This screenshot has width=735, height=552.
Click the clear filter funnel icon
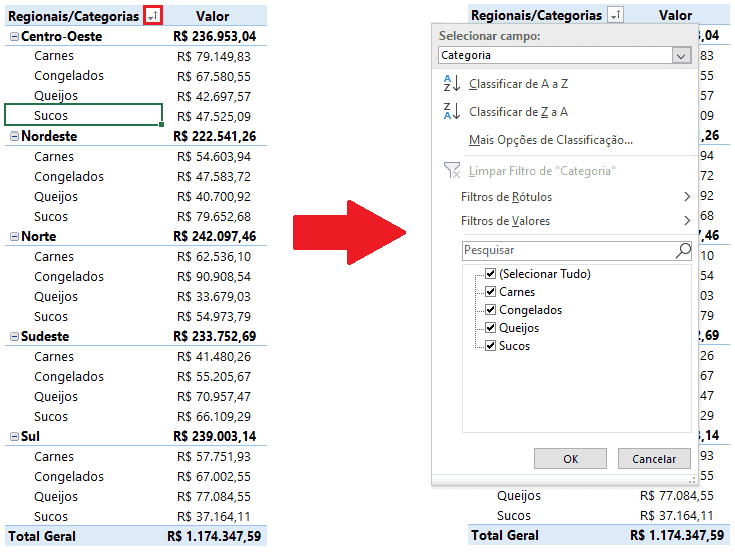pyautogui.click(x=451, y=171)
